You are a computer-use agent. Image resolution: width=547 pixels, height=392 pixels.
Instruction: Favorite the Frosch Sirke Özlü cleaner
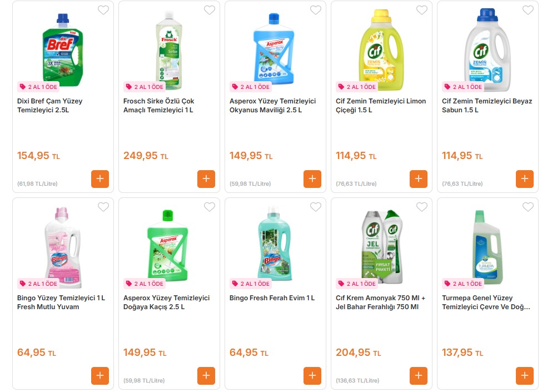[x=210, y=10]
